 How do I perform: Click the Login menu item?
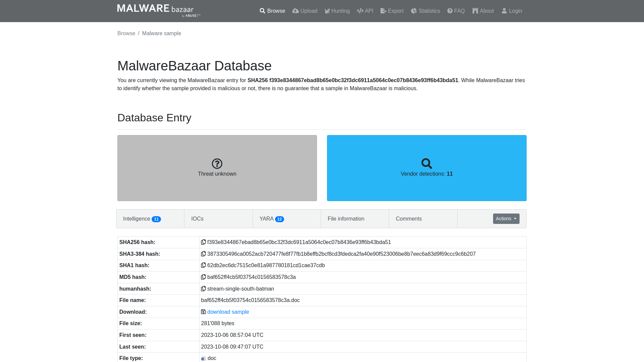coord(512,11)
